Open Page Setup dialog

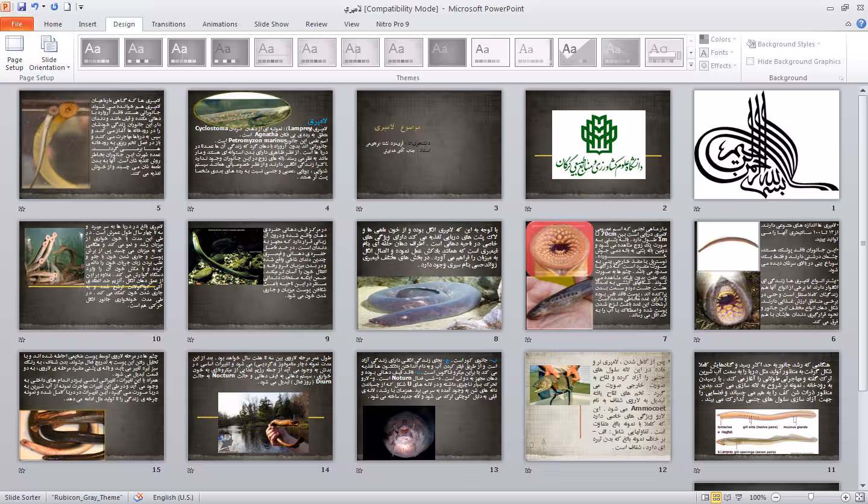pyautogui.click(x=14, y=54)
